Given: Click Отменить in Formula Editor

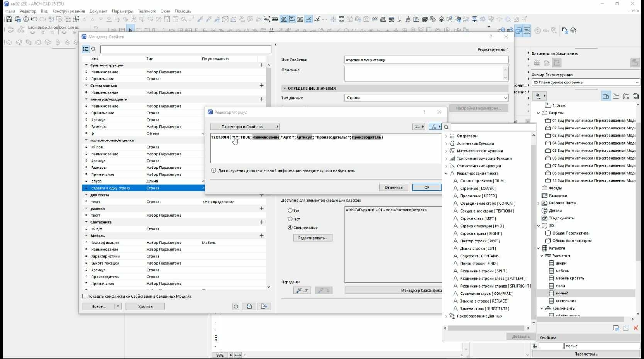Looking at the screenshot, I should [393, 187].
